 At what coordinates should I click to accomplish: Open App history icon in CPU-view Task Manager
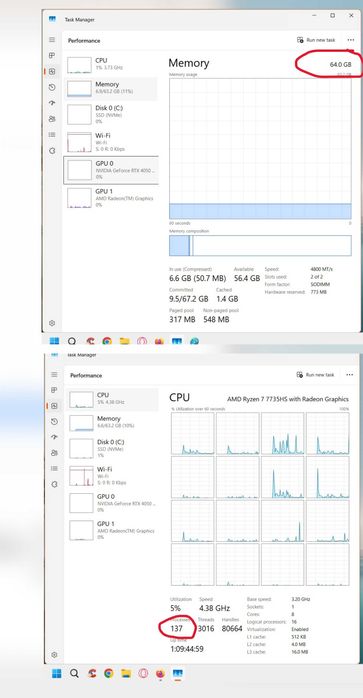click(x=54, y=422)
